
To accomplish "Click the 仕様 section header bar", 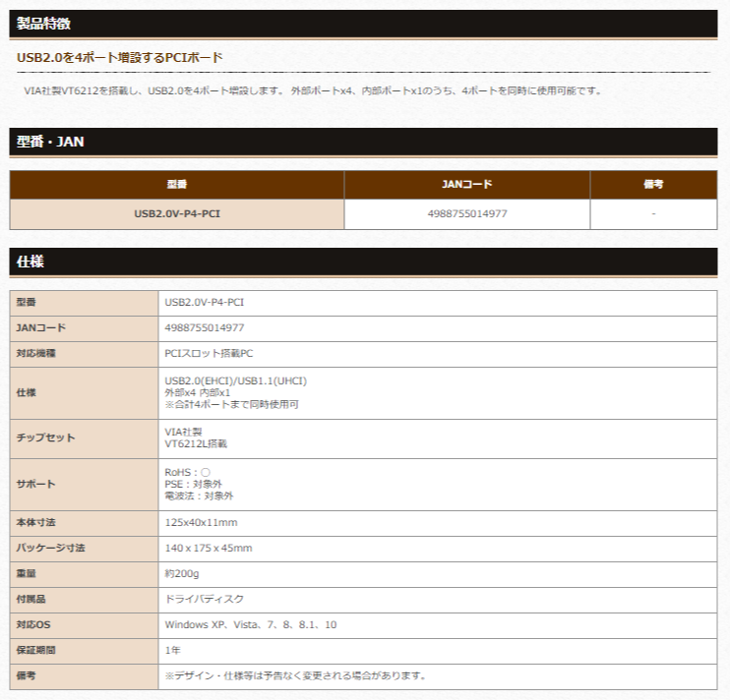I will click(x=30, y=262).
